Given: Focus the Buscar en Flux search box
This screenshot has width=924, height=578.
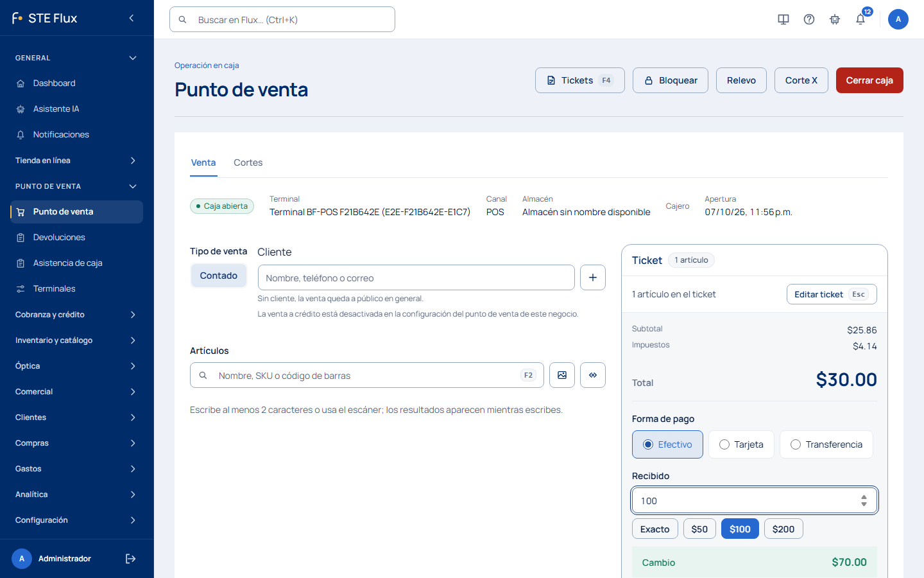Looking at the screenshot, I should coord(282,19).
